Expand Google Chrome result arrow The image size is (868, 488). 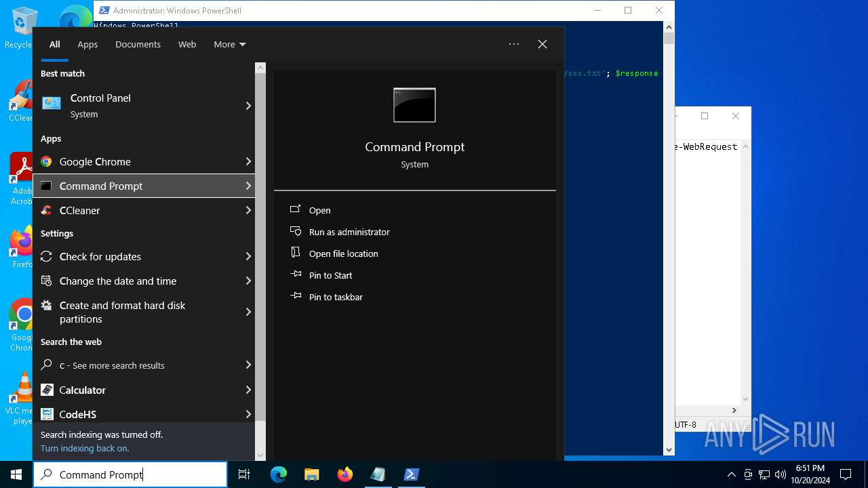248,161
